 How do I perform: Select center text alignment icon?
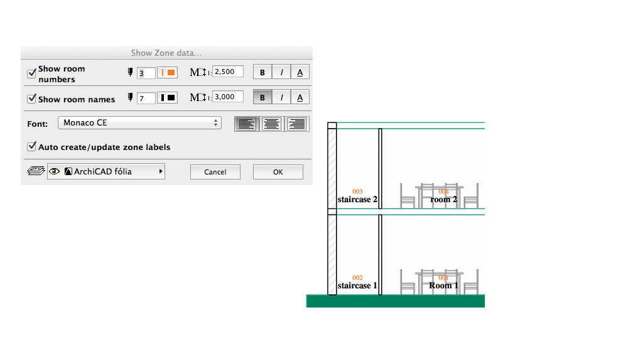pyautogui.click(x=271, y=124)
